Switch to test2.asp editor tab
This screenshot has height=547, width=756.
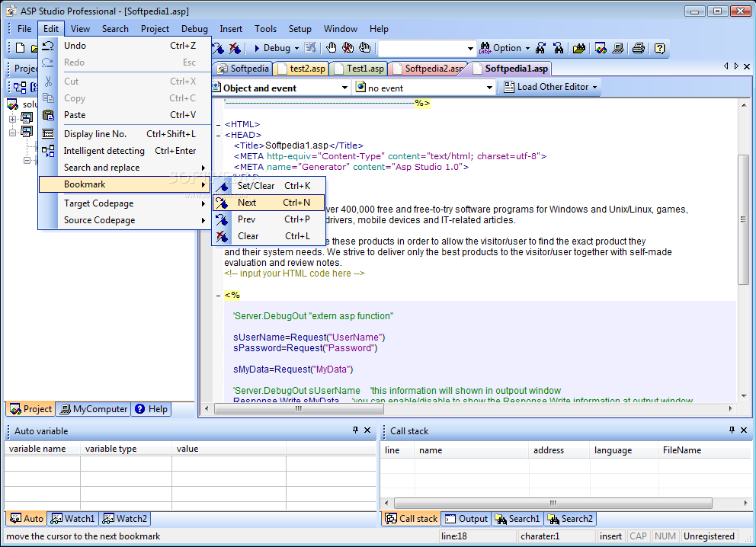click(301, 69)
